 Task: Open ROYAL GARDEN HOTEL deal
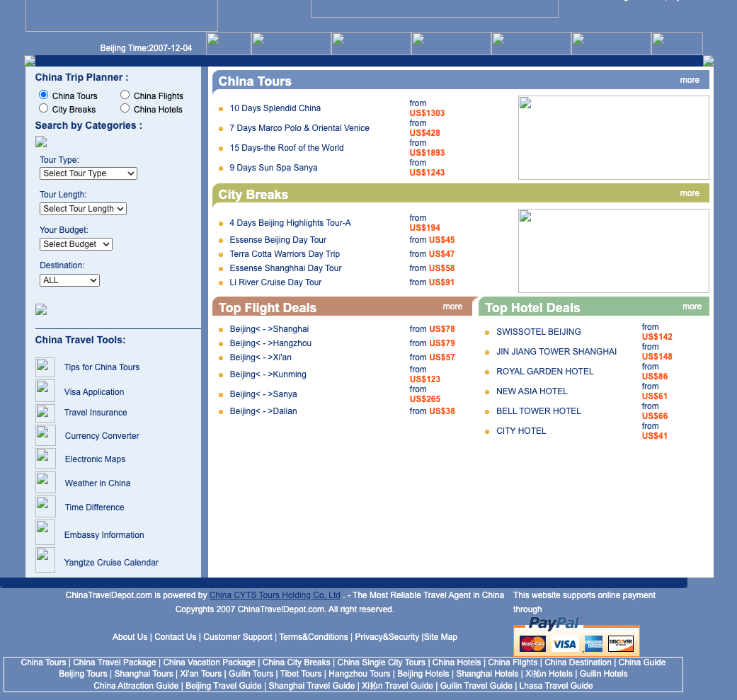click(x=544, y=371)
